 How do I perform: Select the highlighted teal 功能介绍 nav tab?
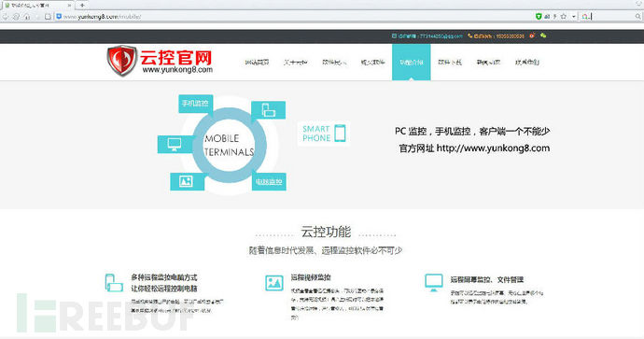coord(411,62)
